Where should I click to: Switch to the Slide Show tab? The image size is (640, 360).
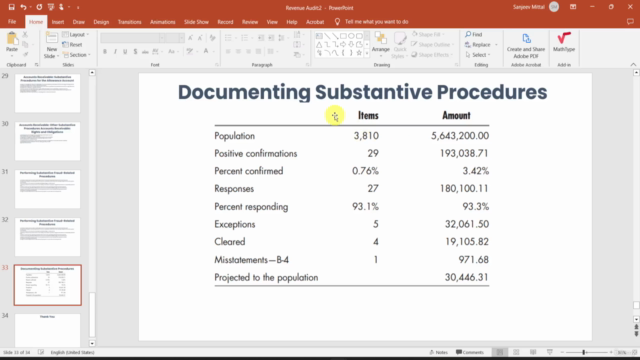click(x=196, y=22)
